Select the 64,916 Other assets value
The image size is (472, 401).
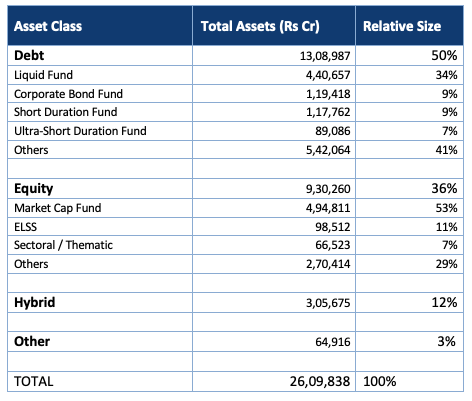tap(333, 342)
